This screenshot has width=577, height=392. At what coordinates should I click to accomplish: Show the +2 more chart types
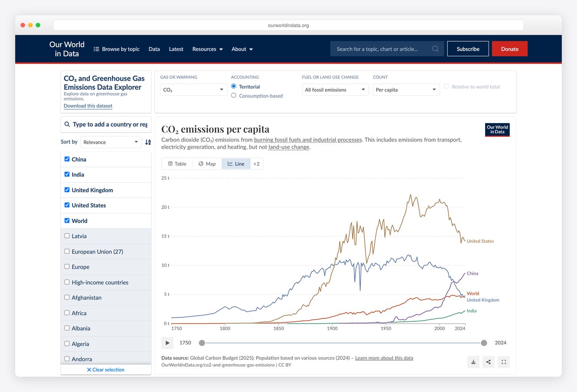[257, 164]
